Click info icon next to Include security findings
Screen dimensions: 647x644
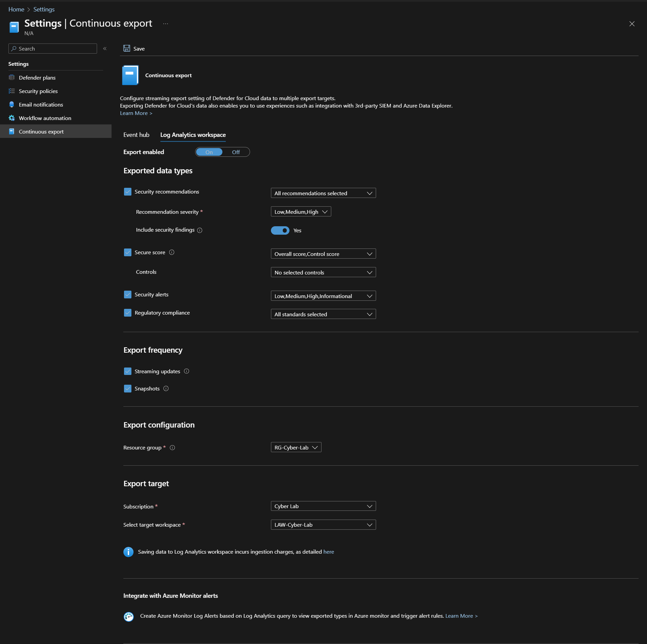[199, 230]
